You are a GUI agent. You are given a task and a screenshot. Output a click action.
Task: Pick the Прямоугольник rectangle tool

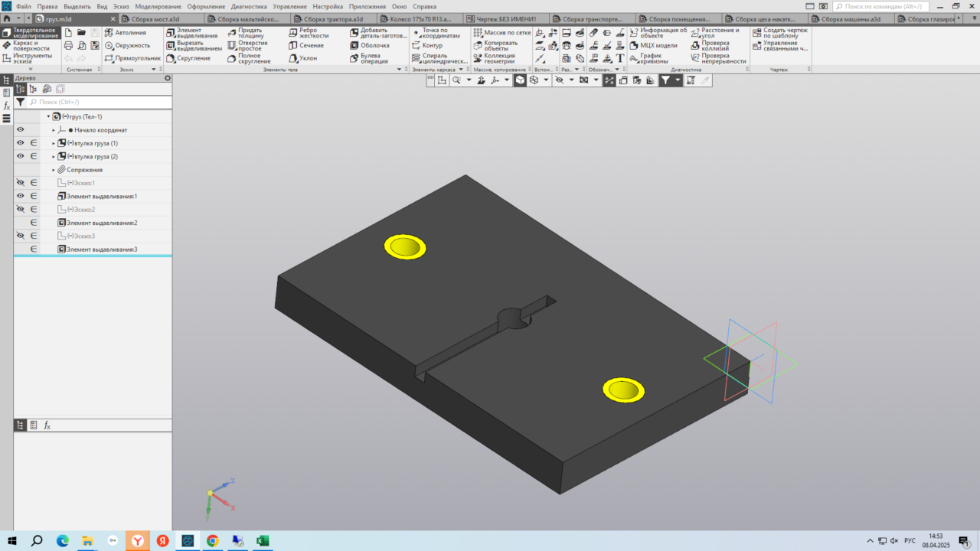[133, 58]
